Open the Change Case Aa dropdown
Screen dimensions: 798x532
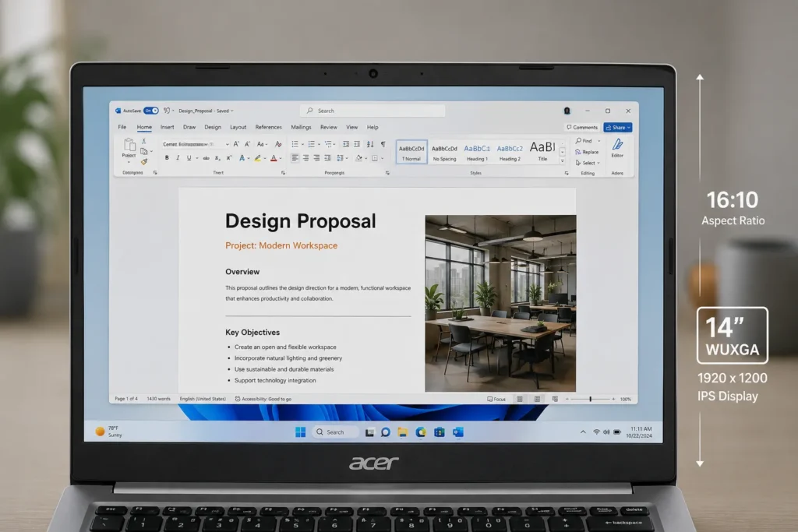click(x=262, y=144)
